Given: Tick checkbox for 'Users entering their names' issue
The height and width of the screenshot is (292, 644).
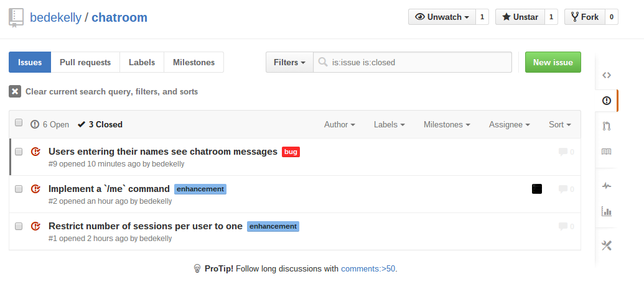Looking at the screenshot, I should [x=19, y=152].
